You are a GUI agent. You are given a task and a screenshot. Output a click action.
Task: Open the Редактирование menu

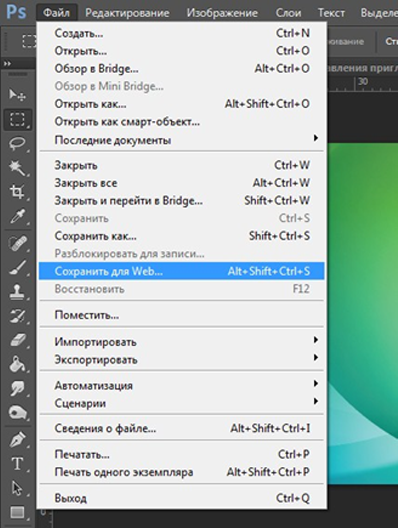(127, 13)
